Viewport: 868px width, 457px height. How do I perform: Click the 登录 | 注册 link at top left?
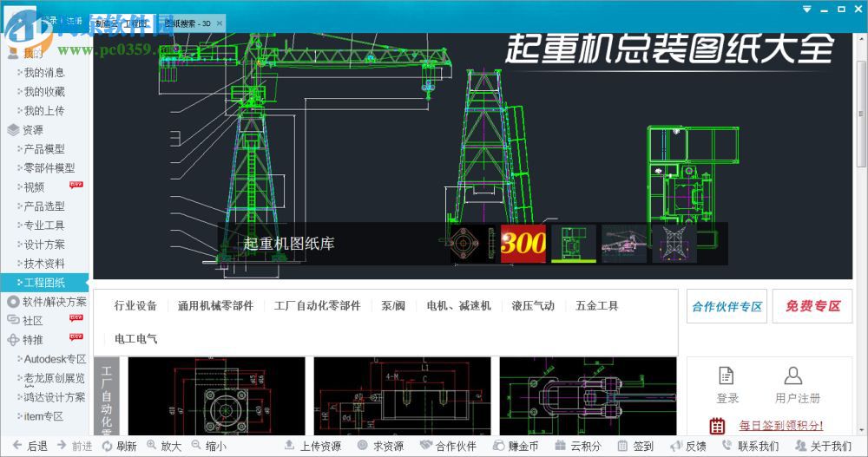point(61,21)
